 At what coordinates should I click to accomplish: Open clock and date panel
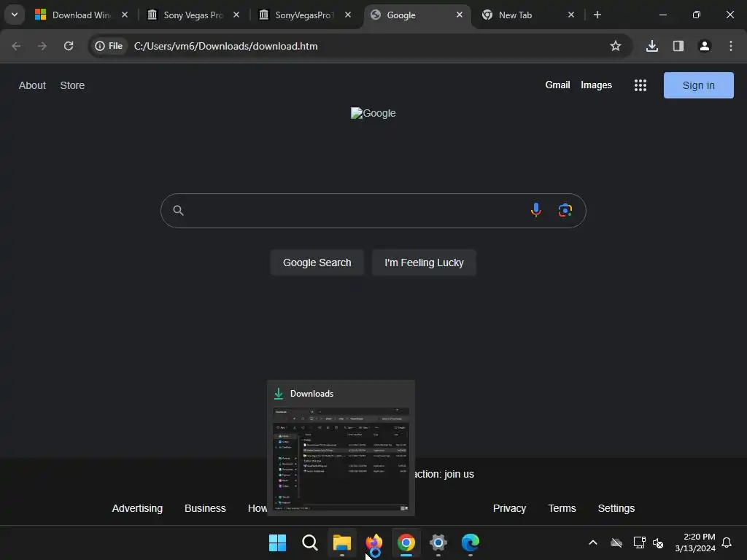coord(695,542)
